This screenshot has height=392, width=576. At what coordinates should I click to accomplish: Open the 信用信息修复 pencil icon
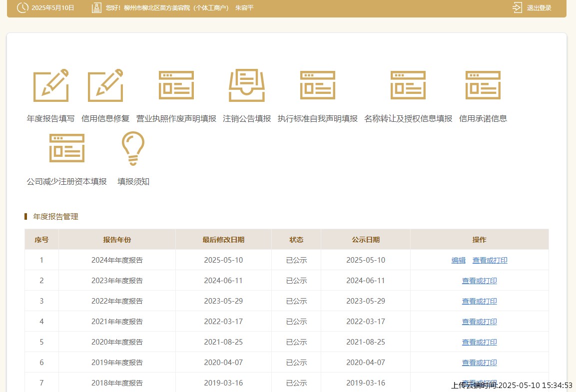pos(105,85)
